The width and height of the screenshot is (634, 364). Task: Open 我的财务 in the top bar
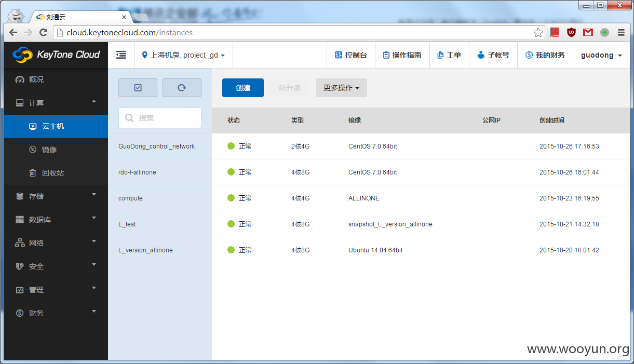(545, 55)
